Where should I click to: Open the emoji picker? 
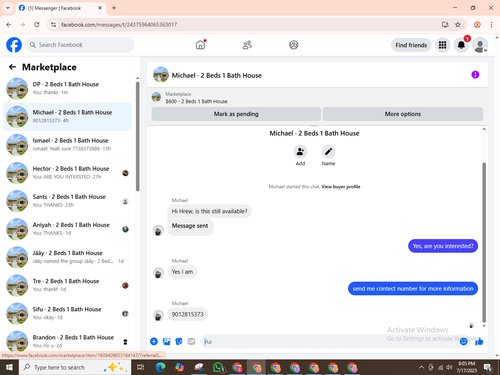tap(463, 341)
